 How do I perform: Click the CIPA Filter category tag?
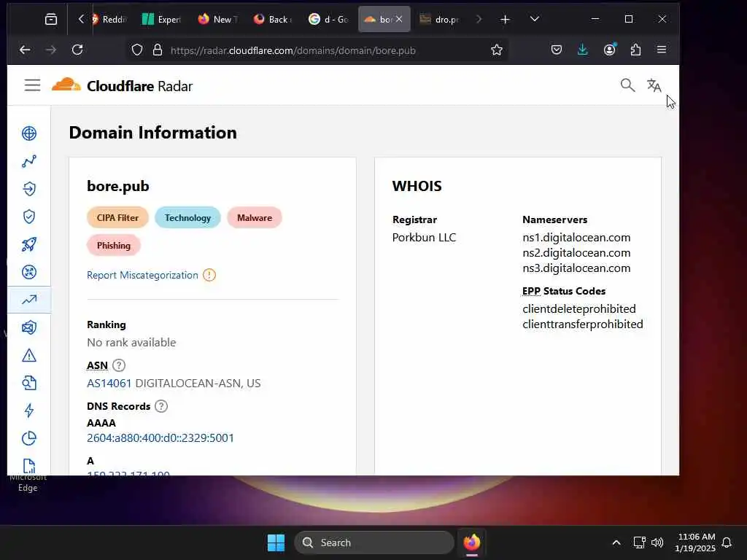coord(117,217)
